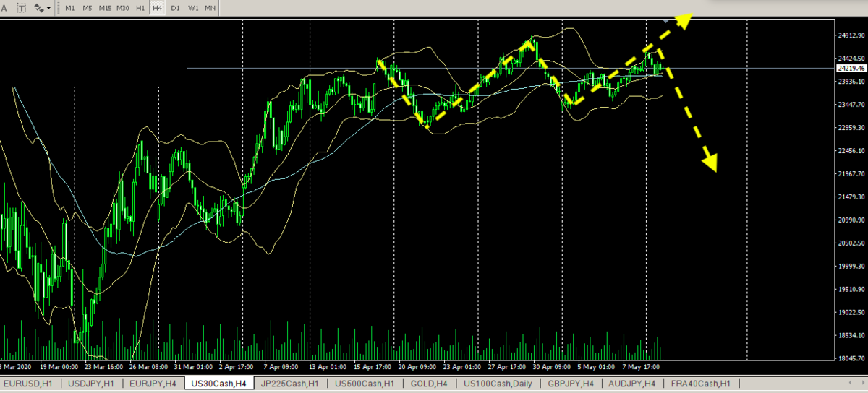This screenshot has height=393, width=868.
Task: Switch chart to D1 daily timeframe
Action: tap(175, 8)
